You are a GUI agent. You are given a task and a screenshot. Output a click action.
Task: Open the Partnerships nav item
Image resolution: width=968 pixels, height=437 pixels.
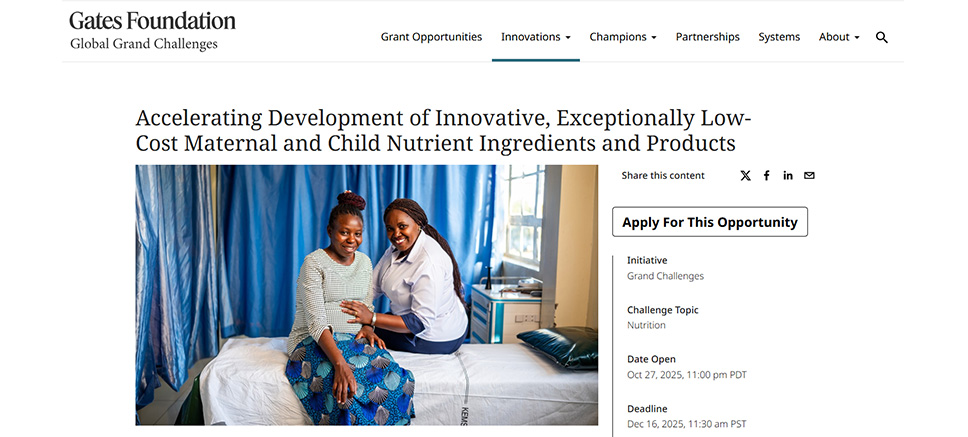point(707,37)
